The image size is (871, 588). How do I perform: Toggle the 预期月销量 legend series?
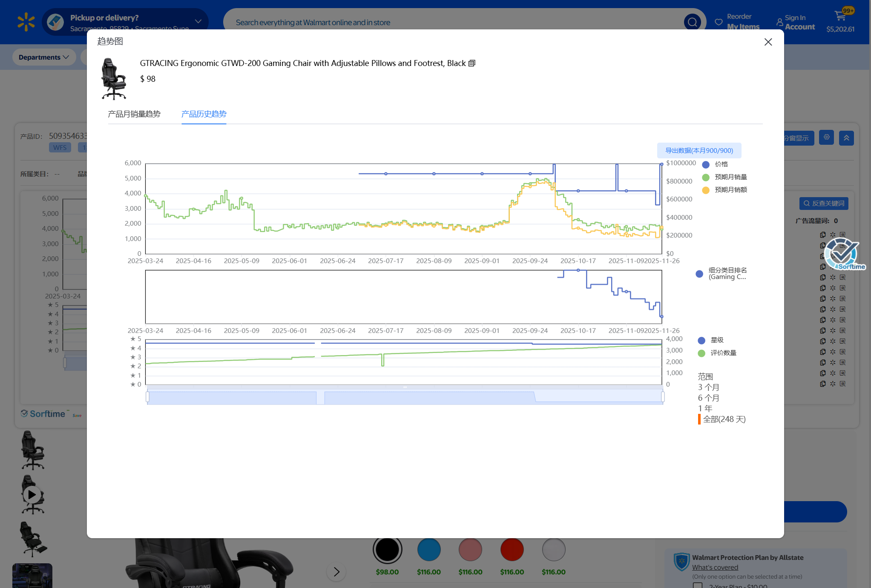(724, 177)
